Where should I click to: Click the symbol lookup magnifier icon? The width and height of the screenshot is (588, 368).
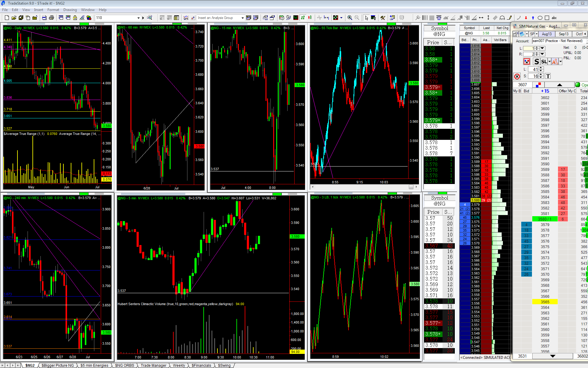pos(149,18)
